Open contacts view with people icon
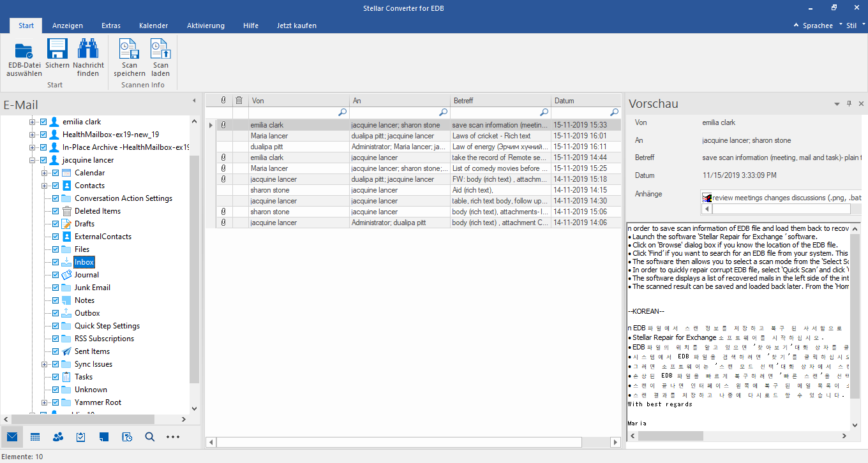This screenshot has height=463, width=868. pyautogui.click(x=58, y=437)
